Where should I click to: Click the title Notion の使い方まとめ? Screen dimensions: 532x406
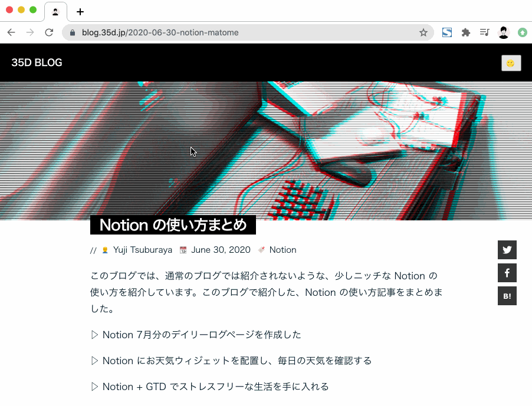click(173, 225)
